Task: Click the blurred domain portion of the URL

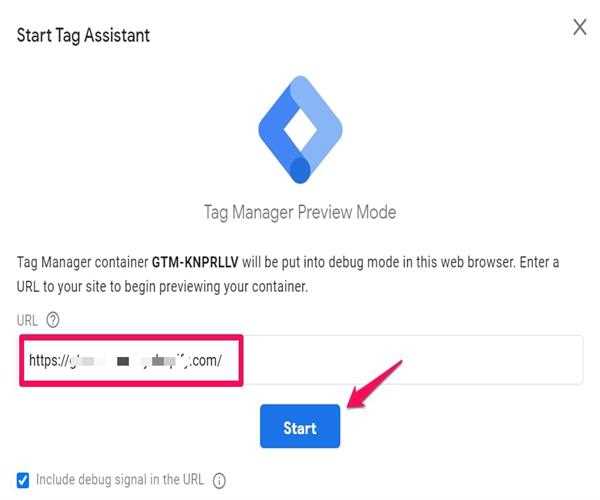Action: 130,361
